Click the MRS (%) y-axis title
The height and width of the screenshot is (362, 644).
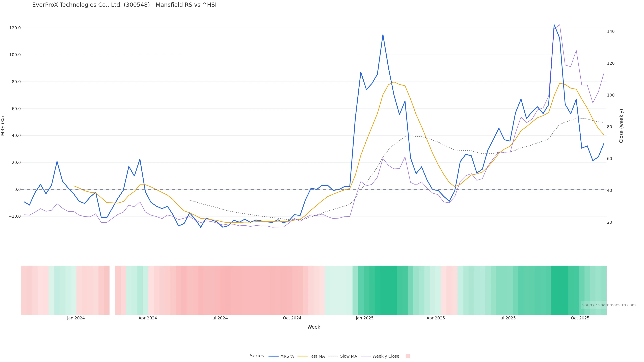[3, 126]
